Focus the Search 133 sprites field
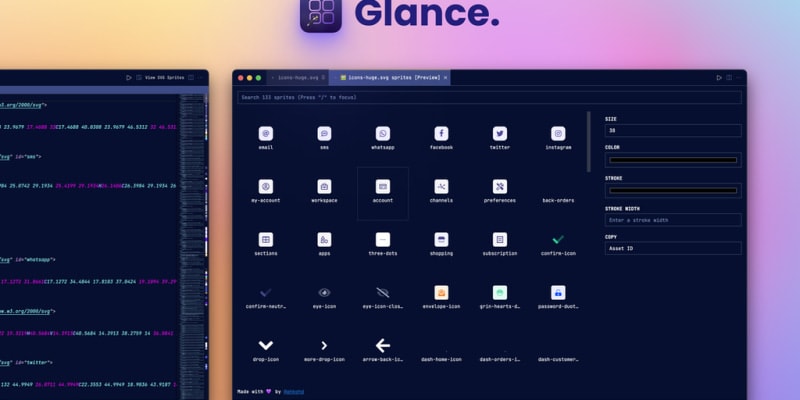The height and width of the screenshot is (400, 800). [x=489, y=97]
